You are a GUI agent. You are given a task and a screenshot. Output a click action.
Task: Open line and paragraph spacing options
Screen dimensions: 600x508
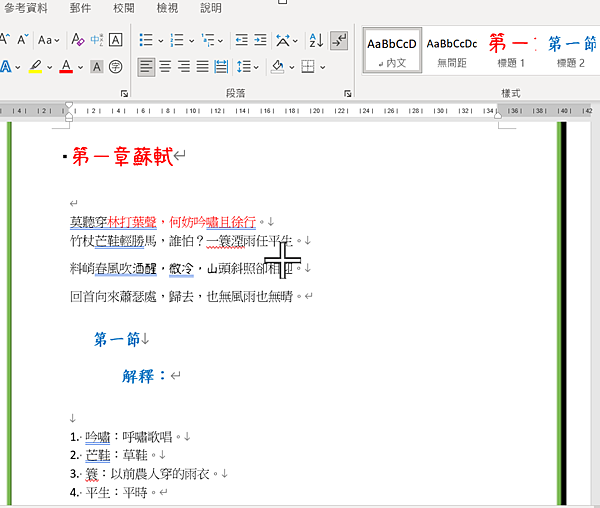[x=248, y=67]
